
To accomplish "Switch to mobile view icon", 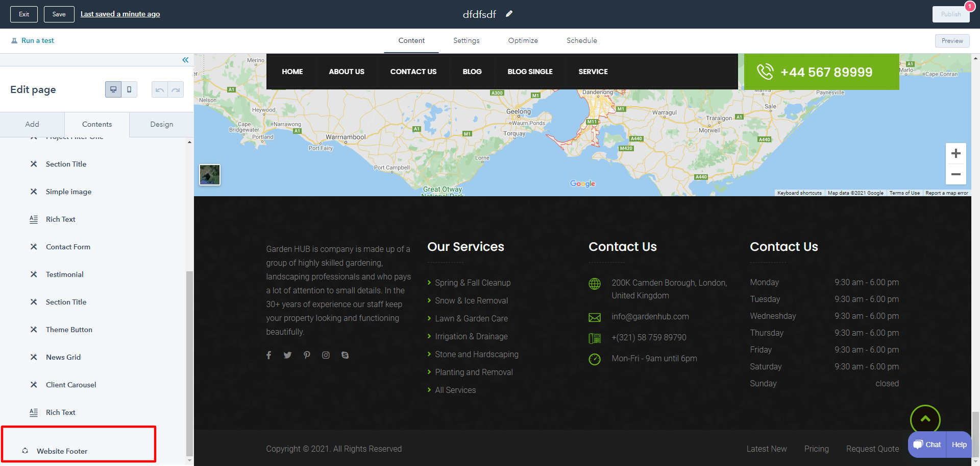I will tap(129, 89).
